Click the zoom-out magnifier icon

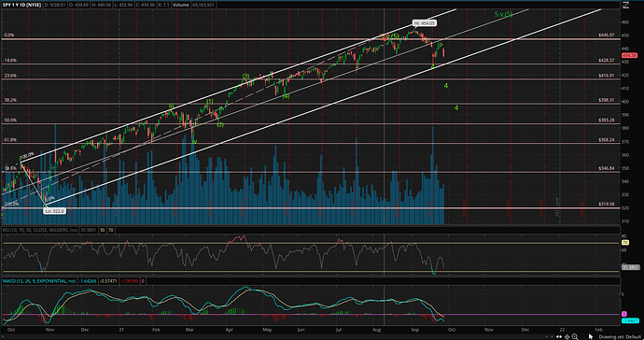tap(582, 336)
